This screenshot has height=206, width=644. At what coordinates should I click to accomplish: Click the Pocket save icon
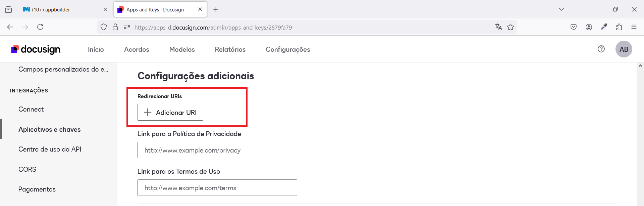tap(574, 27)
